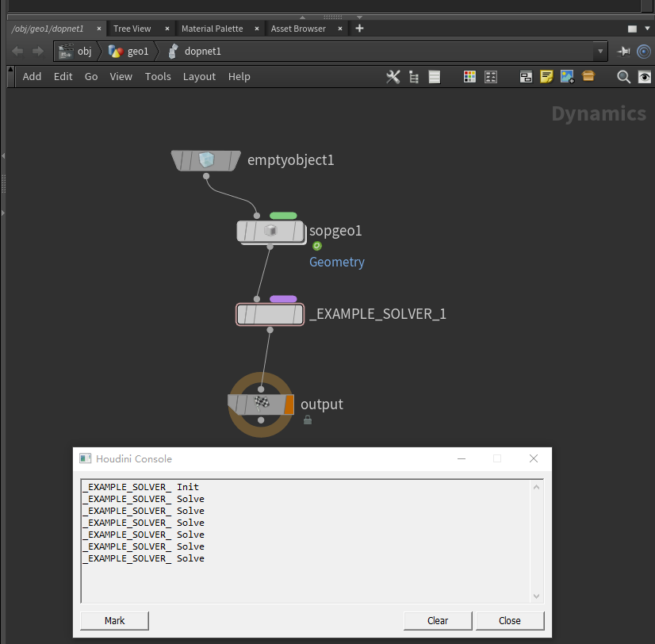Click Mark in Houdini Console
Viewport: 655px width, 644px height.
[x=114, y=620]
